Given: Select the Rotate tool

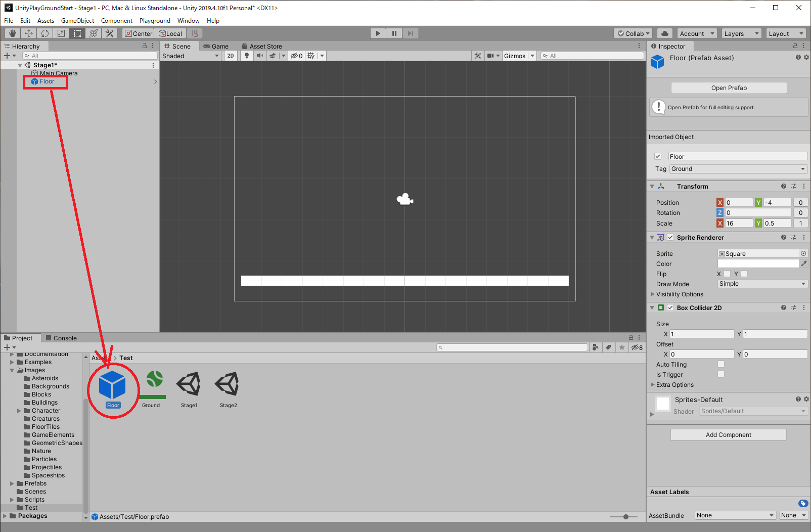Looking at the screenshot, I should click(x=45, y=33).
